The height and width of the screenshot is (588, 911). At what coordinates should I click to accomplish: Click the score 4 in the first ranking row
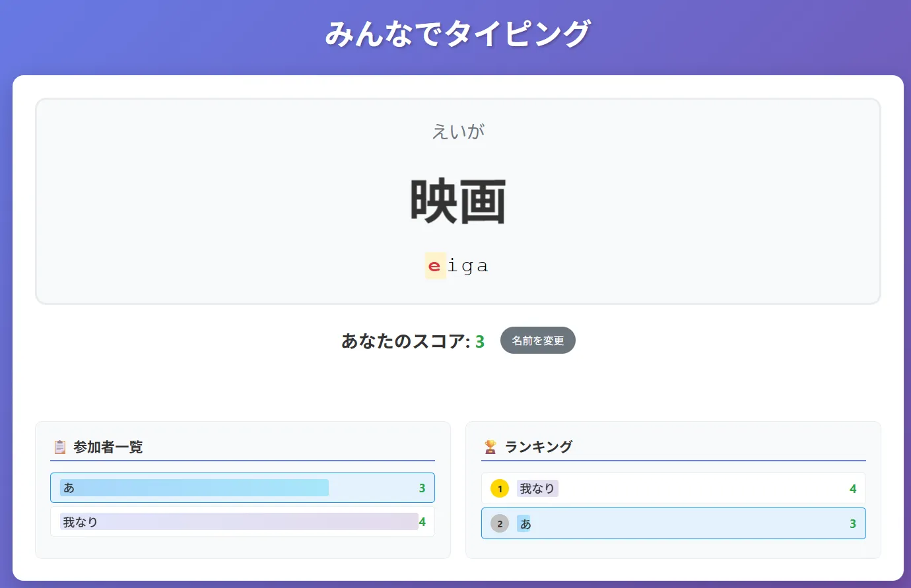(x=852, y=489)
